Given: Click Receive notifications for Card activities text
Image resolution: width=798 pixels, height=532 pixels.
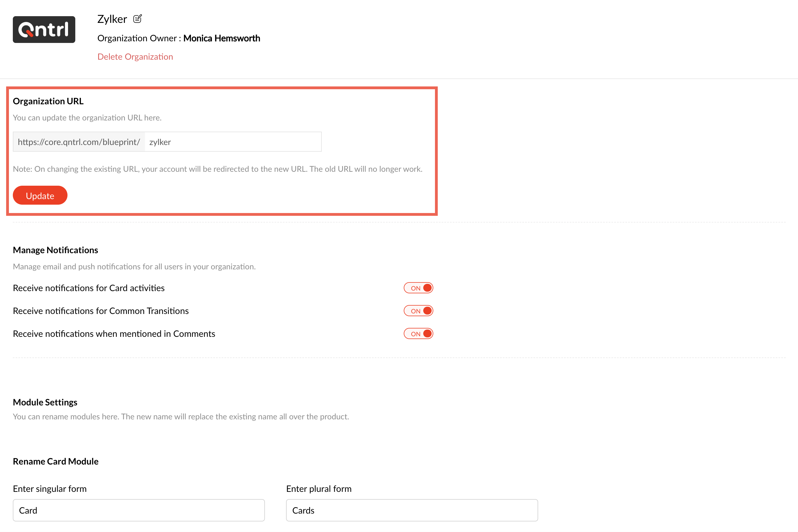Looking at the screenshot, I should [x=89, y=288].
